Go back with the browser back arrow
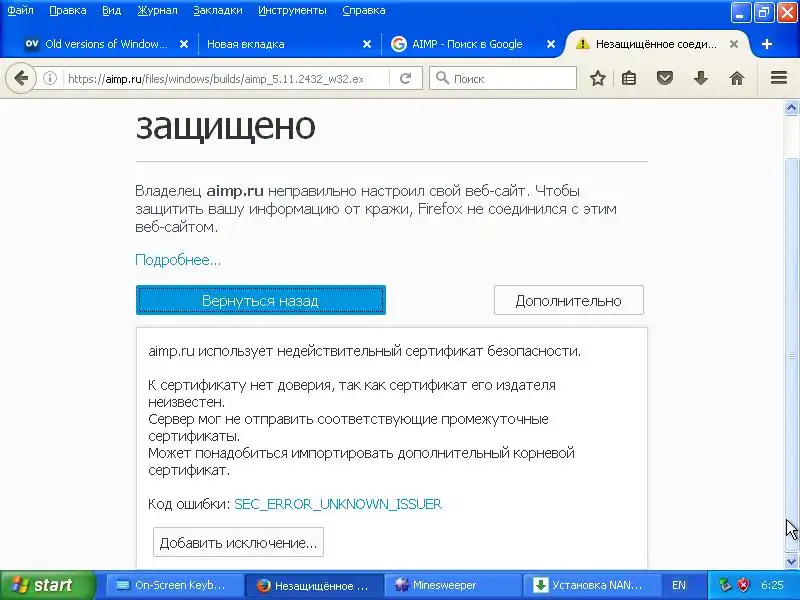Screen dimensions: 800x600 (21, 79)
